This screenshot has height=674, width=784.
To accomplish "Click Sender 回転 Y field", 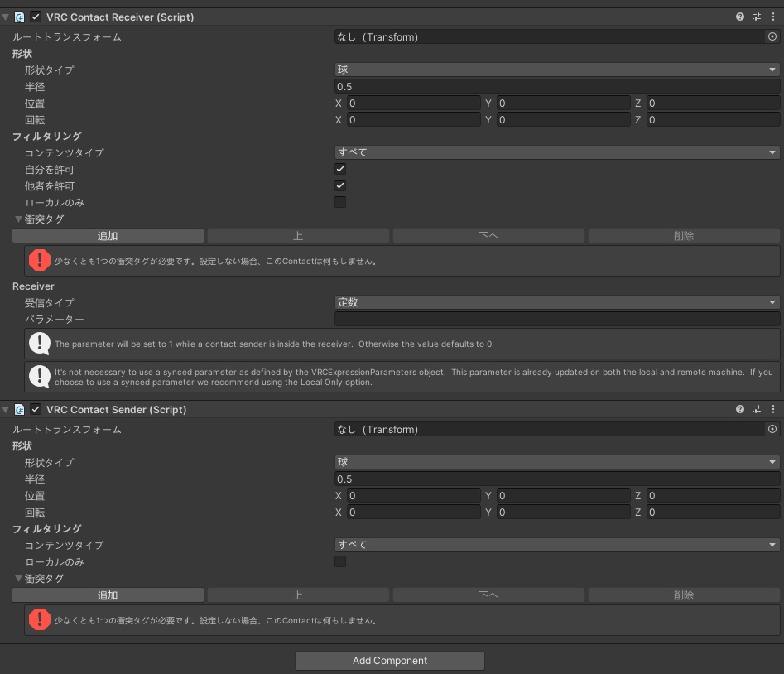I will pyautogui.click(x=564, y=512).
